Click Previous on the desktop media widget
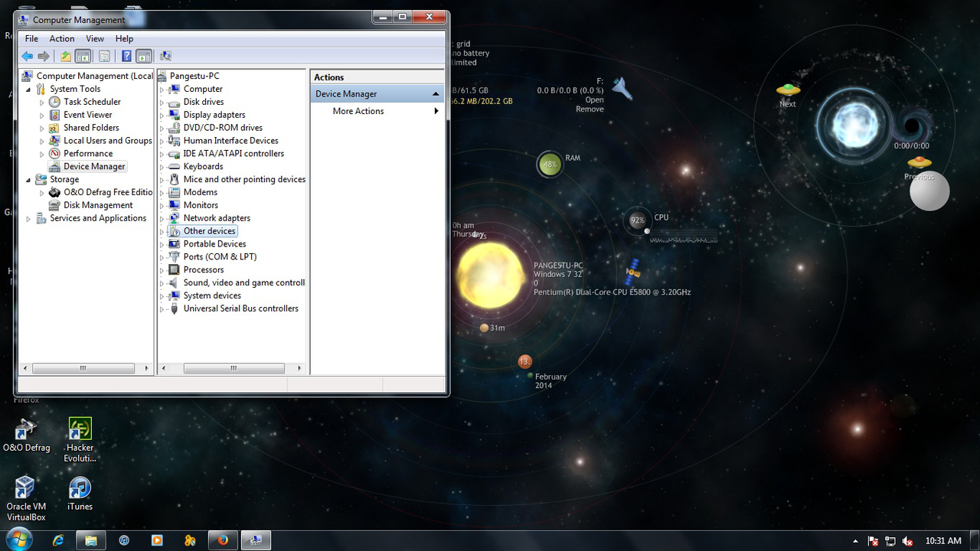Viewport: 980px width, 551px height. tap(920, 168)
